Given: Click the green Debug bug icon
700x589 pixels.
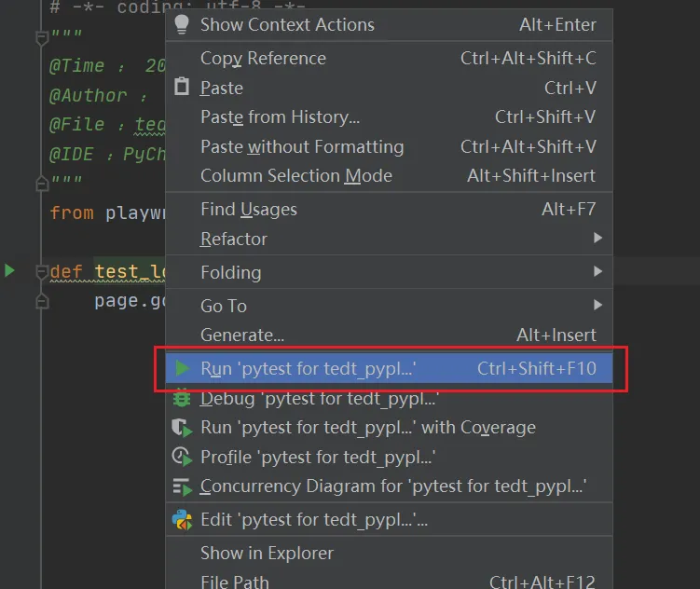Looking at the screenshot, I should pos(182,397).
